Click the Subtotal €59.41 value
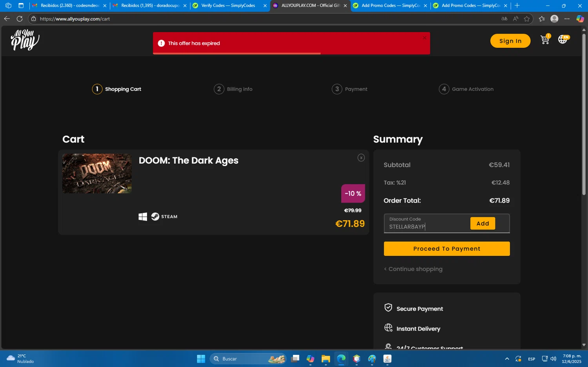 (499, 165)
